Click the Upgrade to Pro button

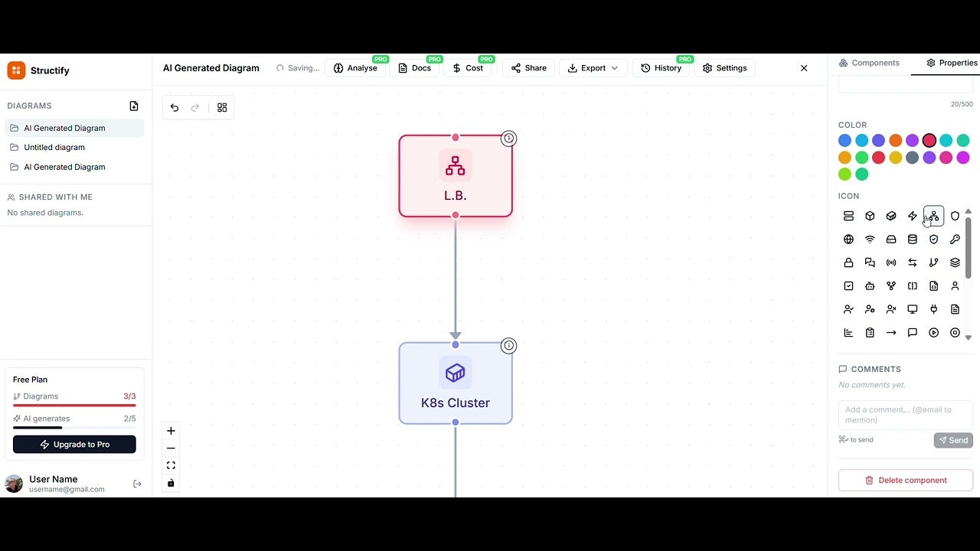tap(74, 444)
